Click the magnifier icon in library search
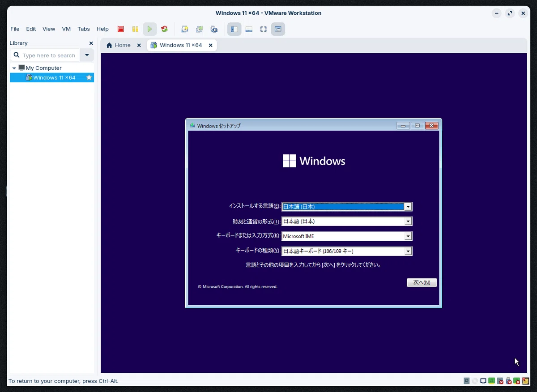Viewport: 537px width, 392px height. [17, 55]
